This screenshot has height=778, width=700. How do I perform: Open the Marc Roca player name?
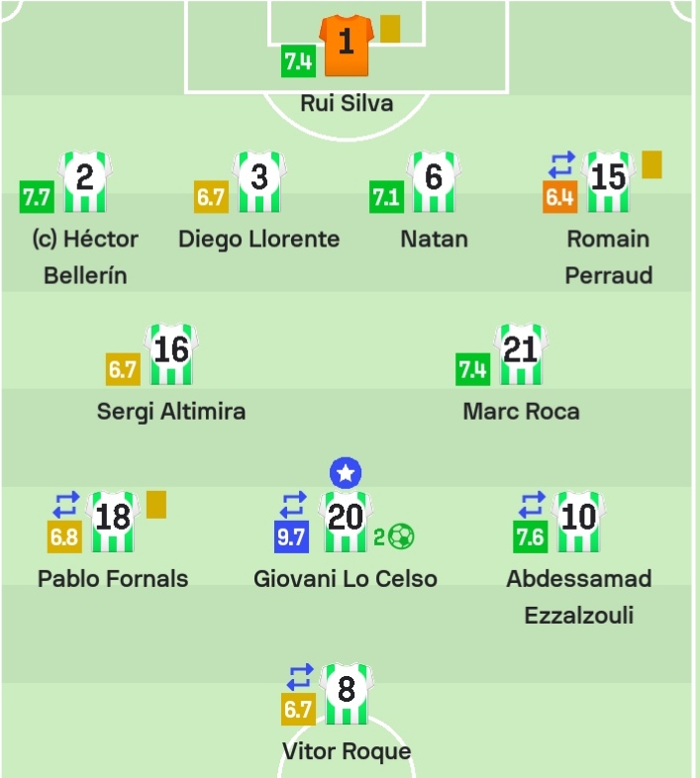(521, 412)
